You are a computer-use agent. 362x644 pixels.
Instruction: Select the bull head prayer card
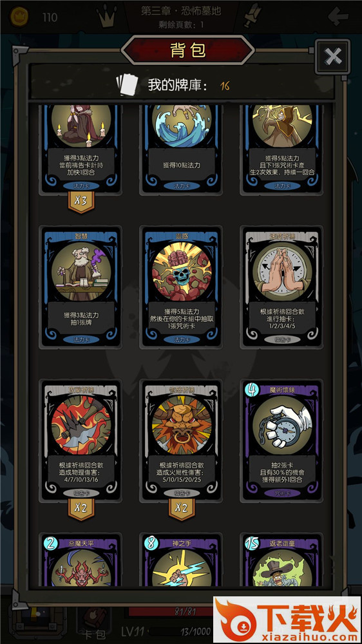[181, 440]
